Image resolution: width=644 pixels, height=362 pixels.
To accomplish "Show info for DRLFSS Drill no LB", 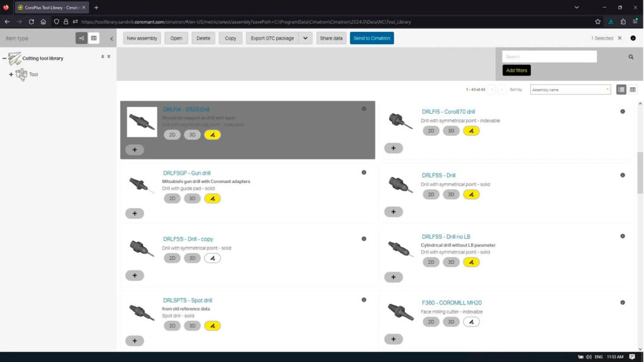I will (623, 236).
